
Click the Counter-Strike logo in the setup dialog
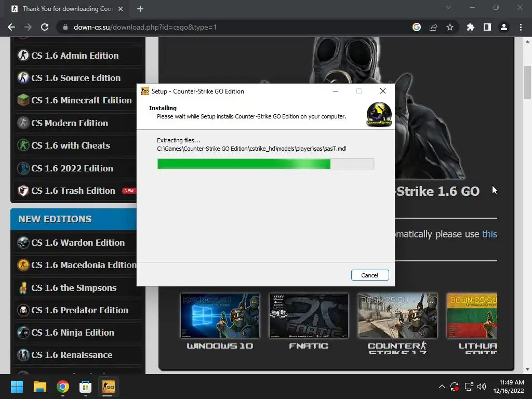(x=379, y=114)
